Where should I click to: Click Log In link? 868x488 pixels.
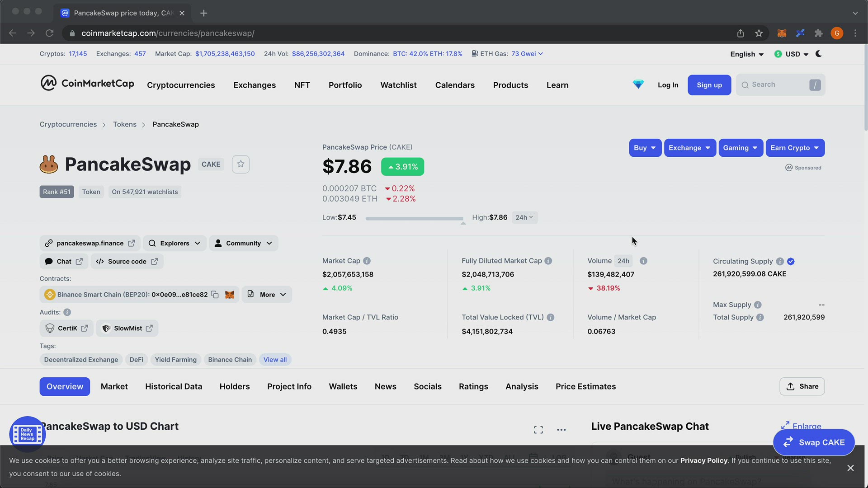pos(668,85)
